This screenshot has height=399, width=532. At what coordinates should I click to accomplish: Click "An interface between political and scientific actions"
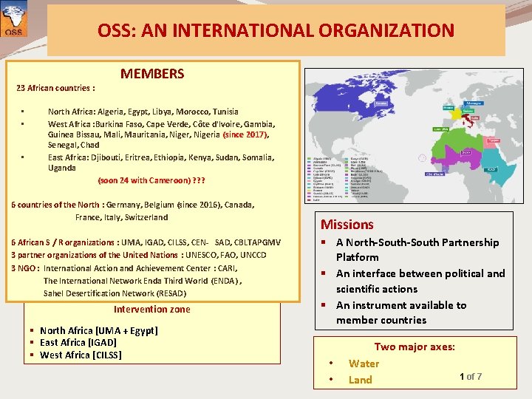pyautogui.click(x=420, y=282)
